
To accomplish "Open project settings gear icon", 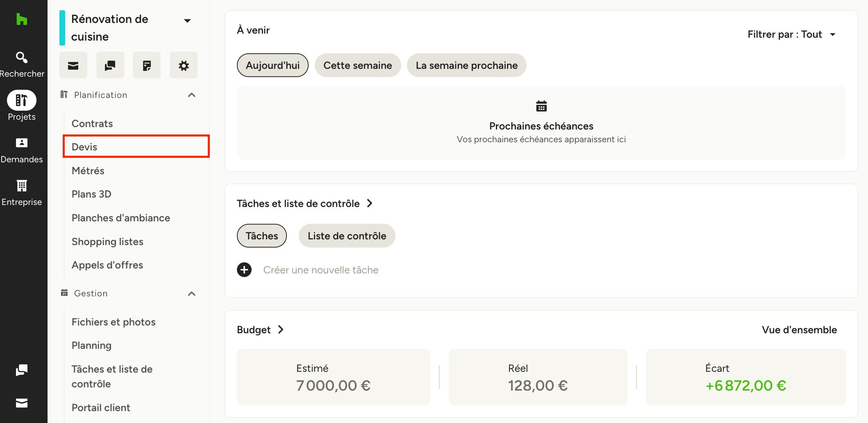I will point(184,65).
